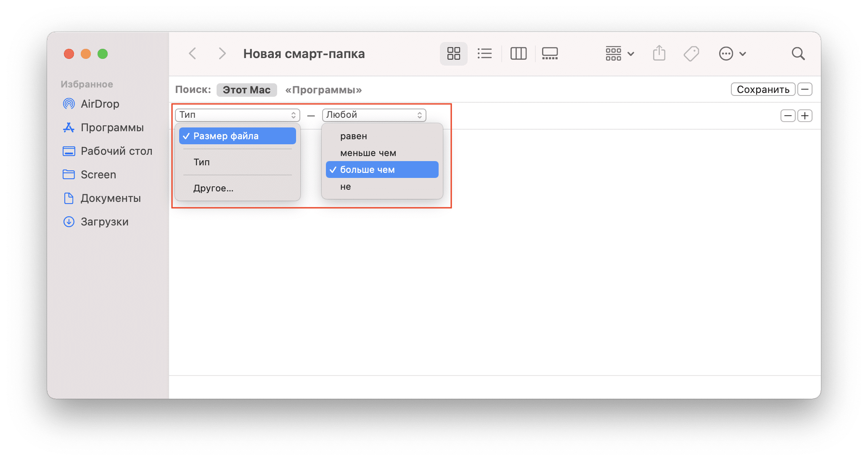Open right condition dropdown 'Любой'
This screenshot has width=868, height=461.
(x=373, y=114)
